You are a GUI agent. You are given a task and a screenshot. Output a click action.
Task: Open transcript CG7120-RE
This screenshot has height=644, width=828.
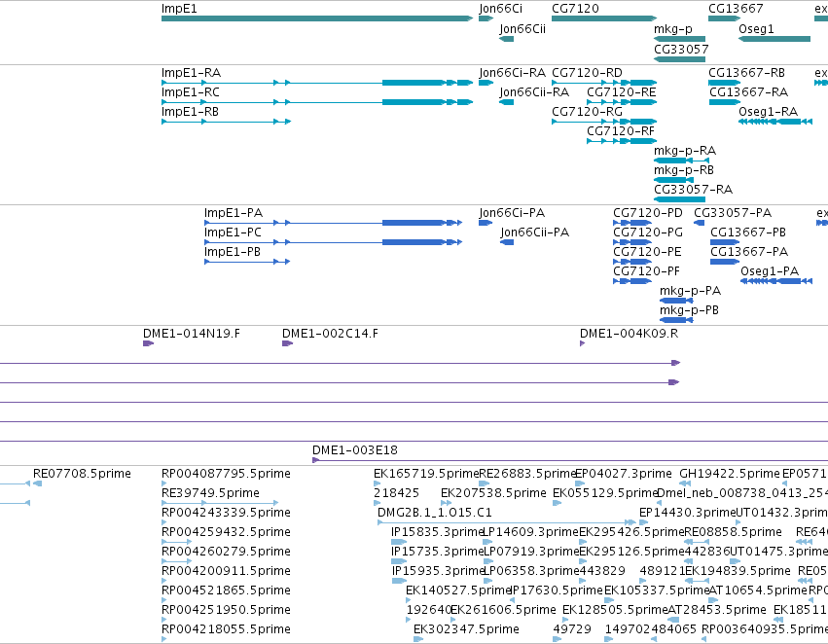(622, 92)
